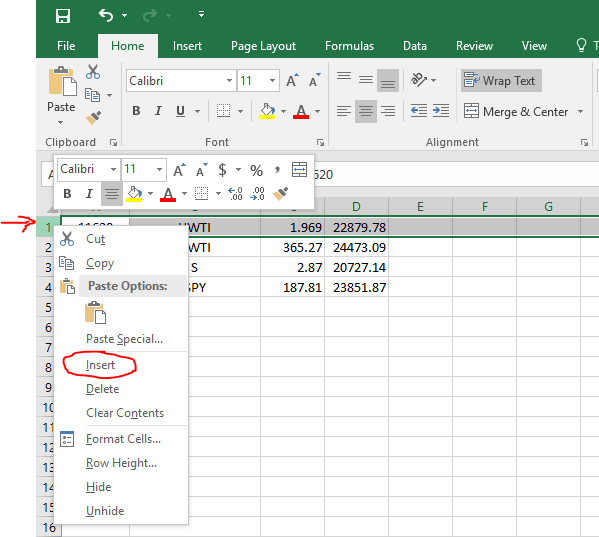Screen dimensions: 599x537
Task: Select column header F
Action: [x=484, y=207]
